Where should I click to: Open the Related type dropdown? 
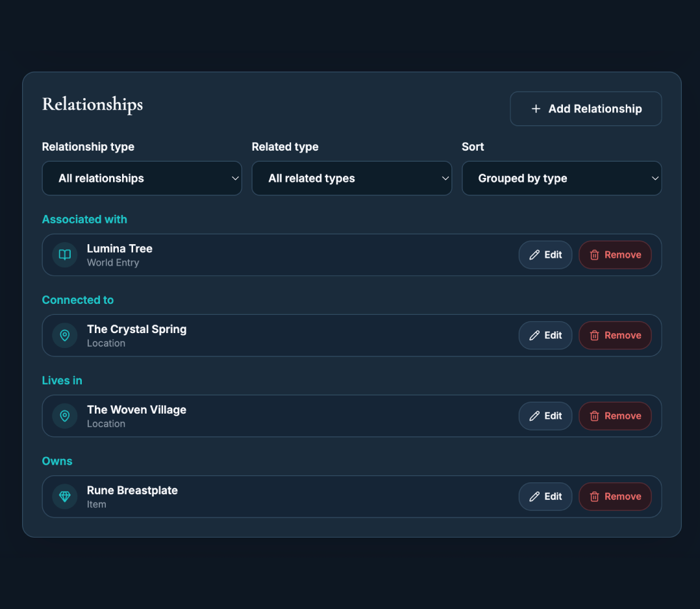352,178
